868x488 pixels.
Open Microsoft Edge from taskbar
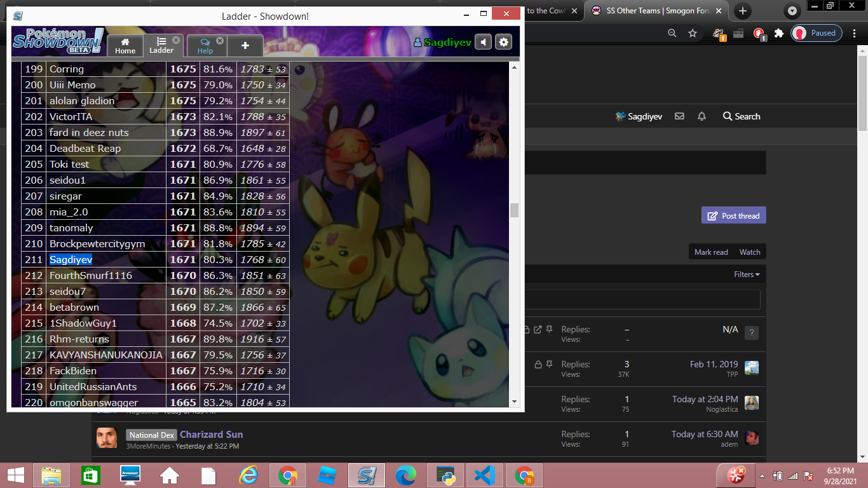tap(406, 475)
